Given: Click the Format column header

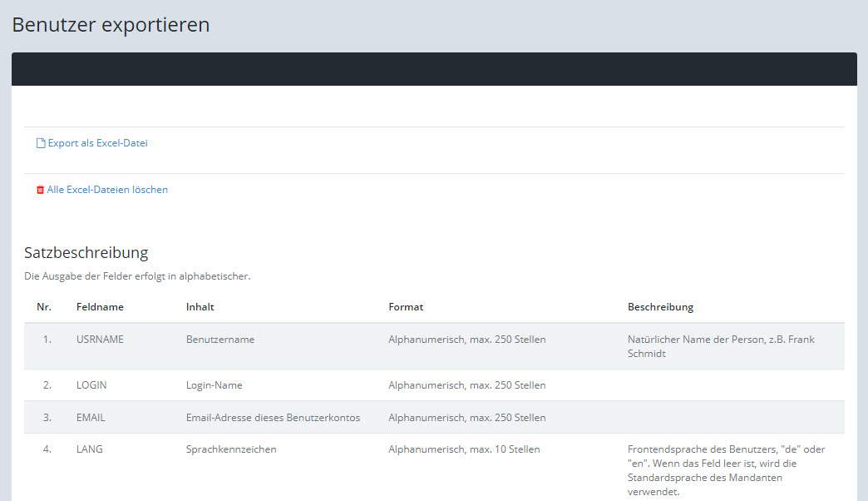Looking at the screenshot, I should 406,307.
